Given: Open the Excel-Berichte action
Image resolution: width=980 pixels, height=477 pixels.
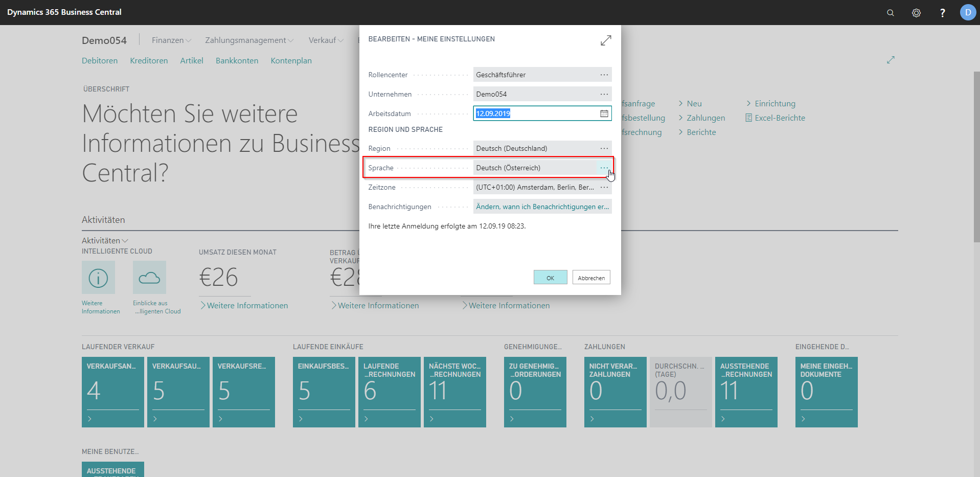Looking at the screenshot, I should 776,118.
